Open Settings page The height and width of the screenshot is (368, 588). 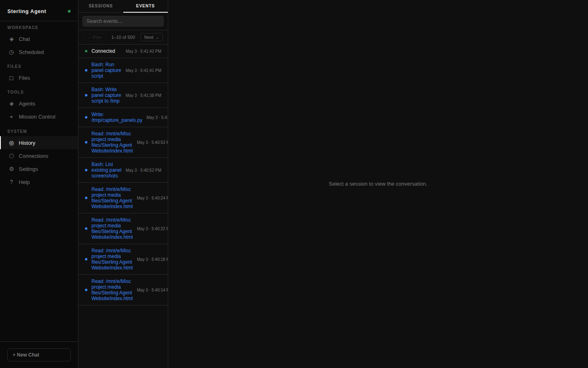point(39,169)
